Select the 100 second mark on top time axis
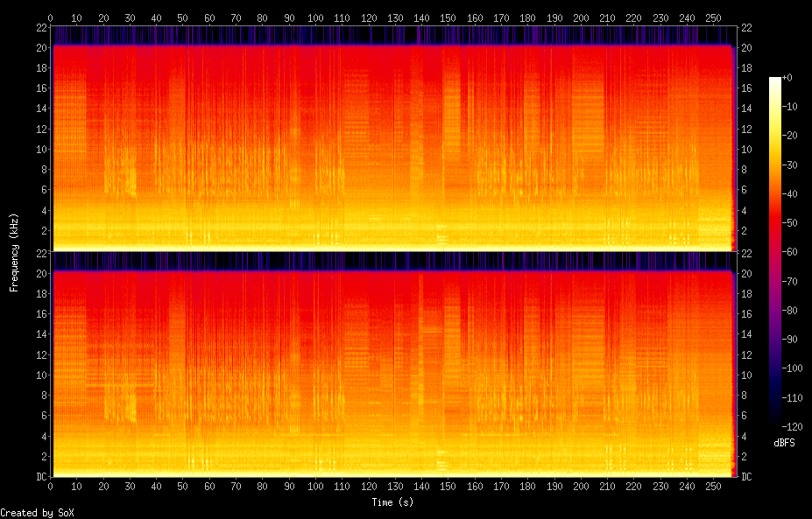The height and width of the screenshot is (519, 812). click(x=315, y=18)
